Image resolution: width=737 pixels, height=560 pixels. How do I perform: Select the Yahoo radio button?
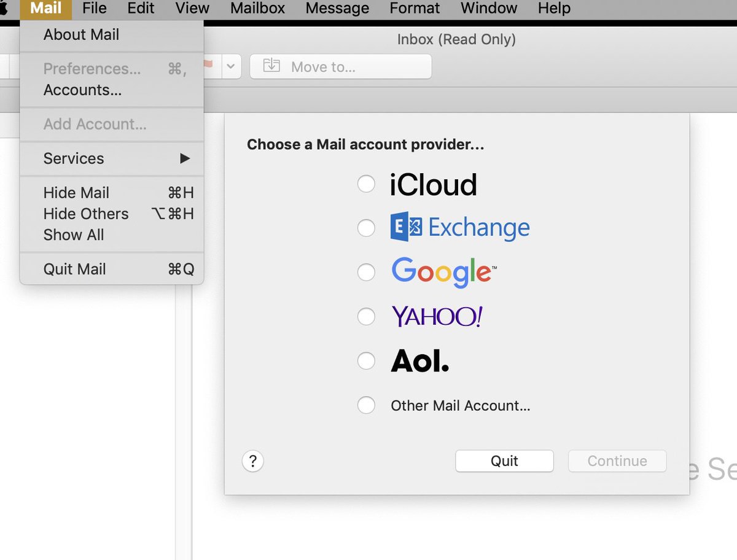pos(366,316)
